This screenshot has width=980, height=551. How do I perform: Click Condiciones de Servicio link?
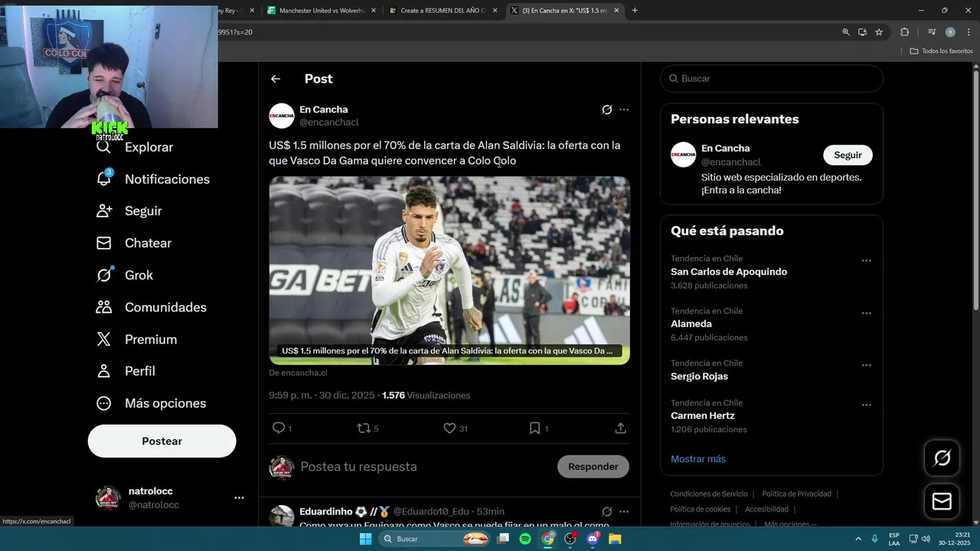pos(709,494)
